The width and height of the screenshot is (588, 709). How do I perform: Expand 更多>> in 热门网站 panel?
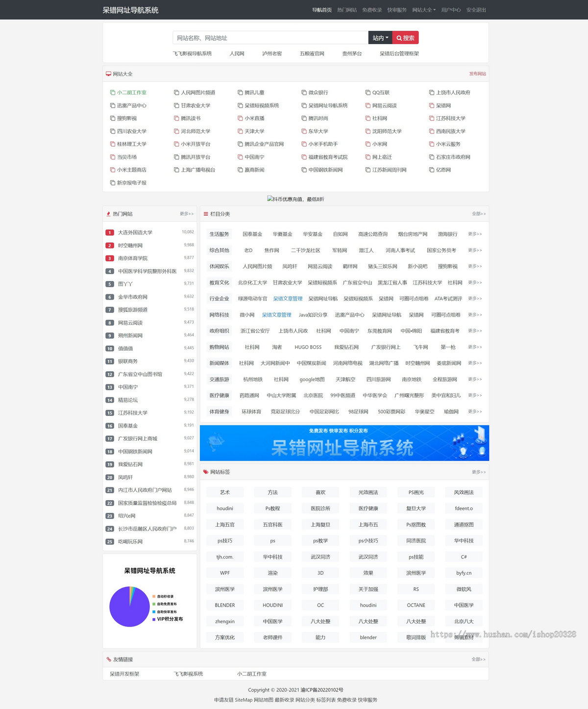point(187,214)
